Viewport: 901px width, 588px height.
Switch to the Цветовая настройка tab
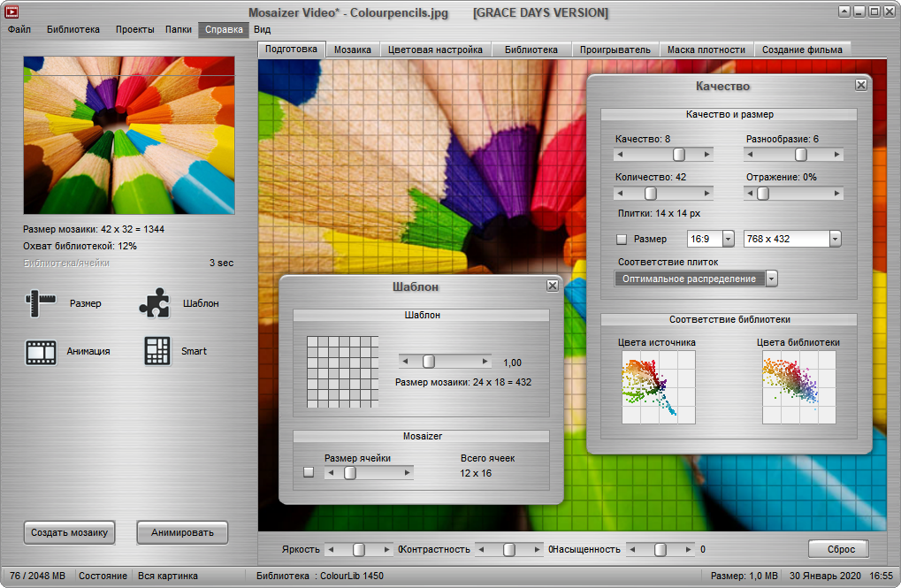[435, 50]
